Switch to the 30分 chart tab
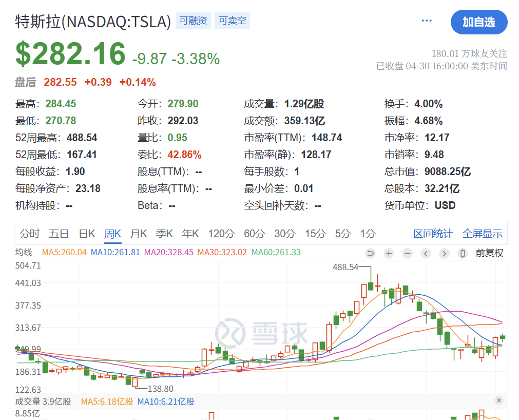The image size is (519, 420). point(285,234)
